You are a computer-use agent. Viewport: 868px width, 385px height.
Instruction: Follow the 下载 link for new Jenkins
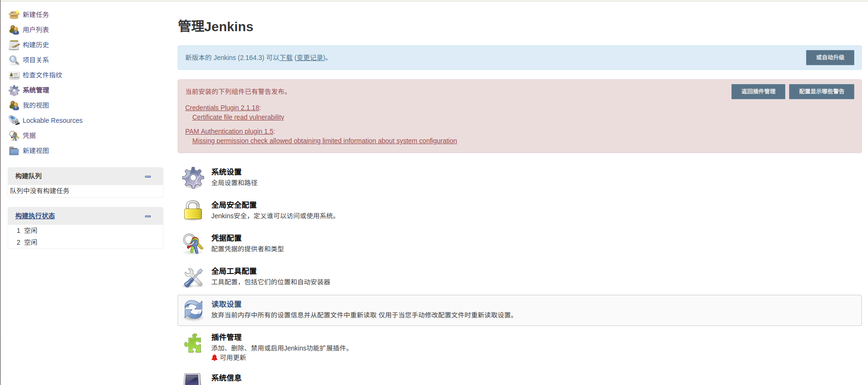point(286,58)
